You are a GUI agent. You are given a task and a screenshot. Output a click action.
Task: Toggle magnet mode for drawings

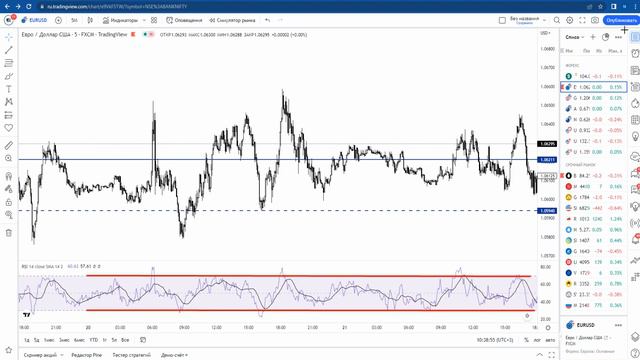point(9,176)
